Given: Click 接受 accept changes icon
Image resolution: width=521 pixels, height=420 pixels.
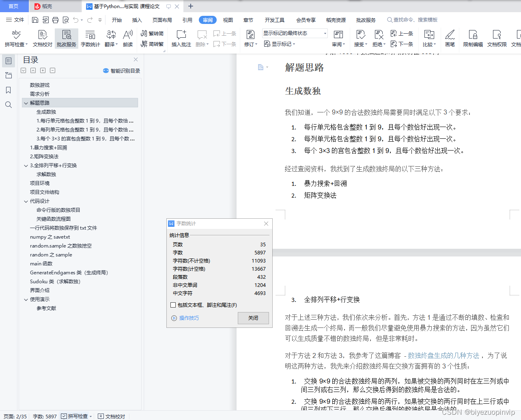Looking at the screenshot, I should pos(360,39).
